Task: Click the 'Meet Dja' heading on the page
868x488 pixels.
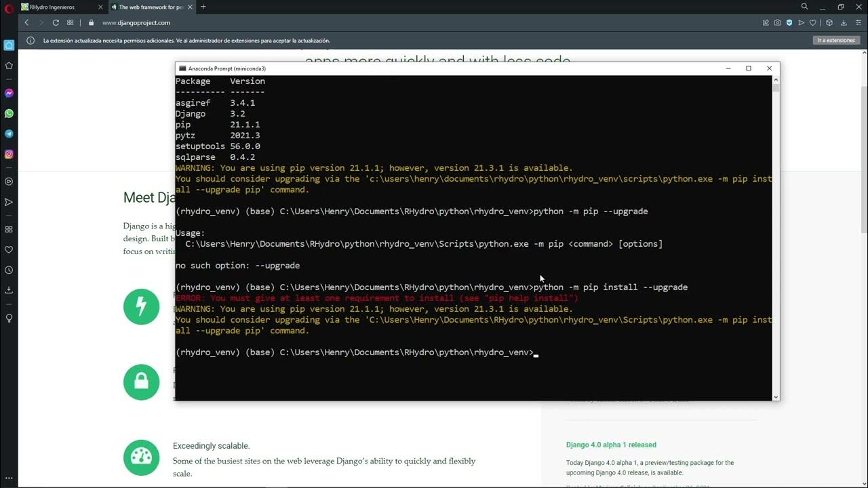Action: tap(149, 198)
